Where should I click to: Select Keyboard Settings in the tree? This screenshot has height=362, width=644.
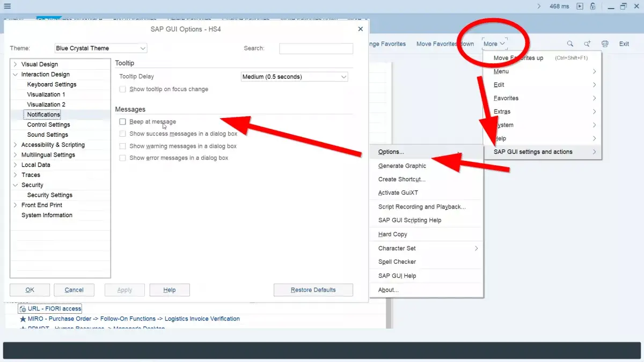point(52,85)
